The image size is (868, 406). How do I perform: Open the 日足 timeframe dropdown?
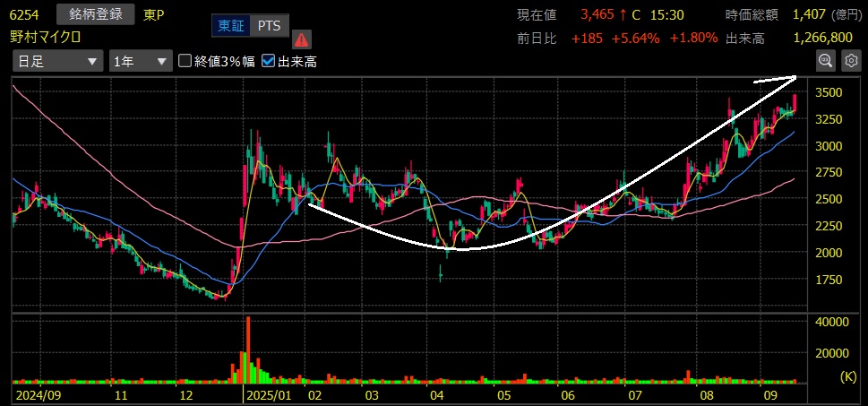pyautogui.click(x=57, y=61)
